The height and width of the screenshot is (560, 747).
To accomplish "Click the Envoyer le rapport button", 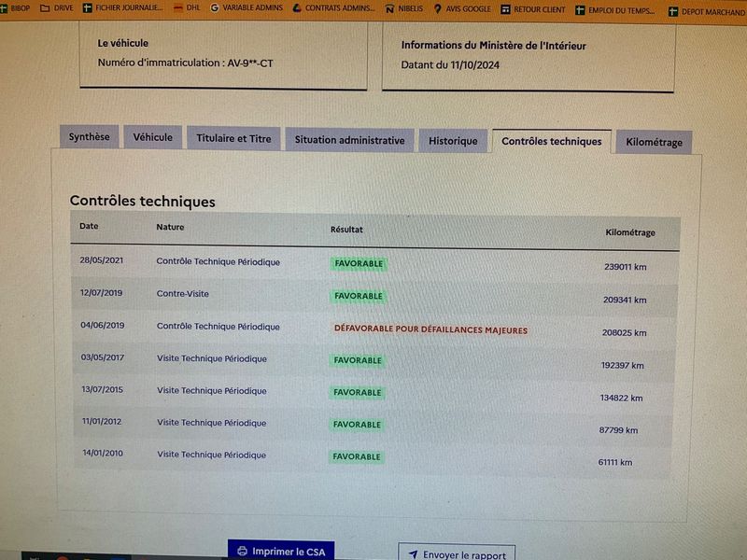I will tap(457, 553).
